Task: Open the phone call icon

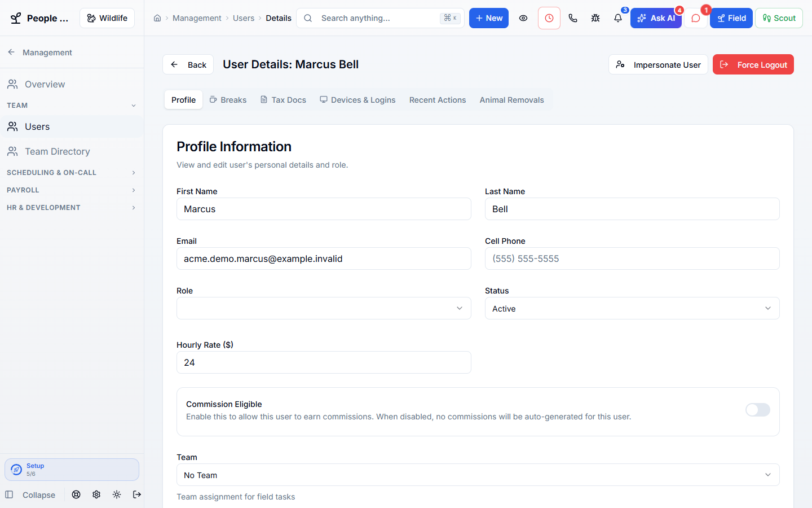Action: [573, 18]
